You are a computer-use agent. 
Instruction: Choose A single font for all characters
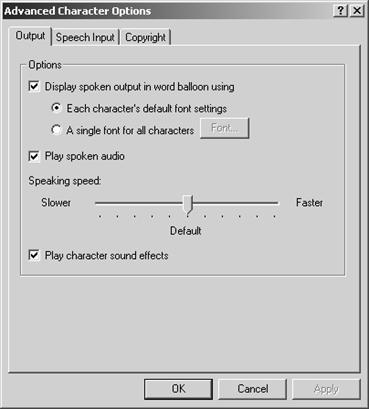pyautogui.click(x=56, y=129)
